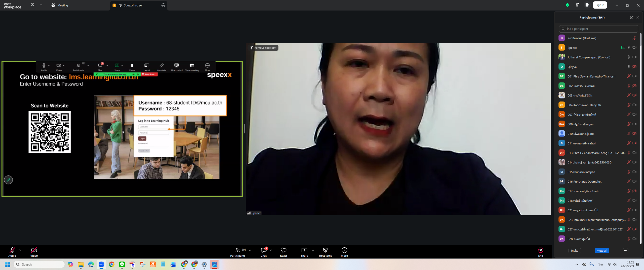644x270 pixels.
Task: Click the green encryption shield icon
Action: coord(567,5)
